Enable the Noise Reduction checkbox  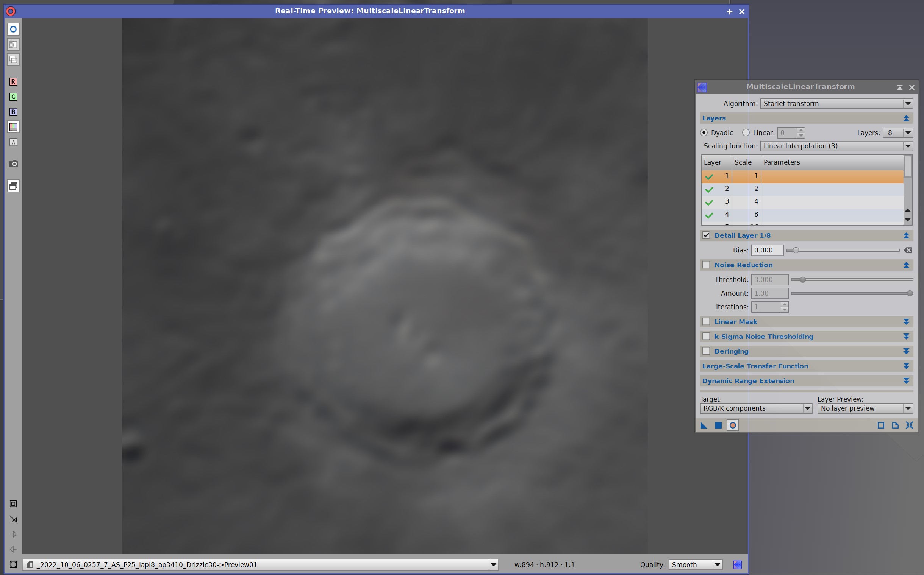706,265
